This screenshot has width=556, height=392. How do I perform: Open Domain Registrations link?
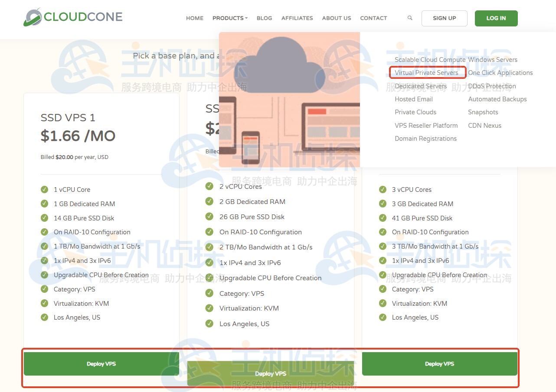pyautogui.click(x=425, y=139)
